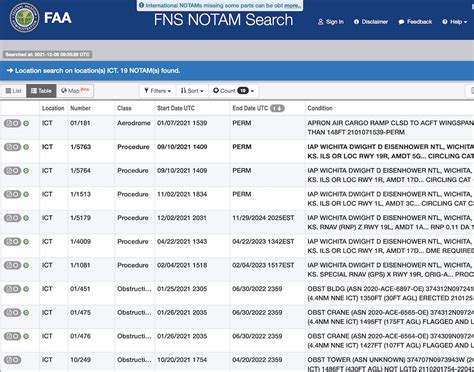
Task: Click the gray pill's right icon in row 1/4009
Action: (x=16, y=242)
